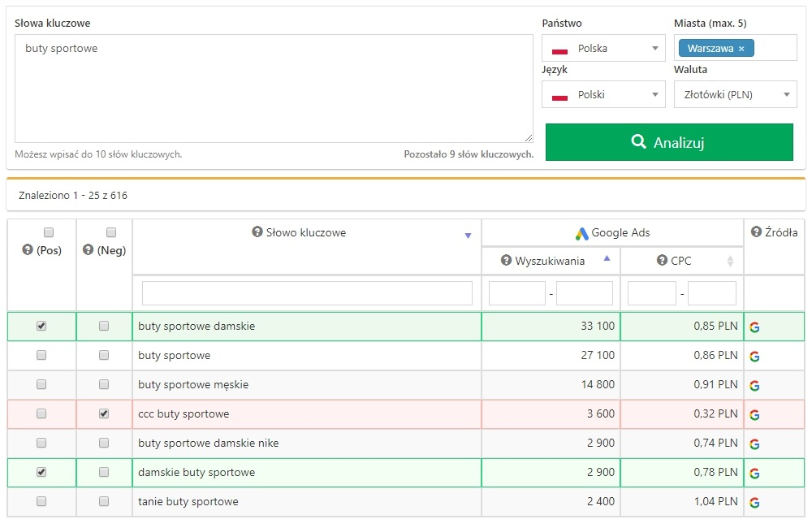
Task: Click the keyword filter input field
Action: coord(307,293)
